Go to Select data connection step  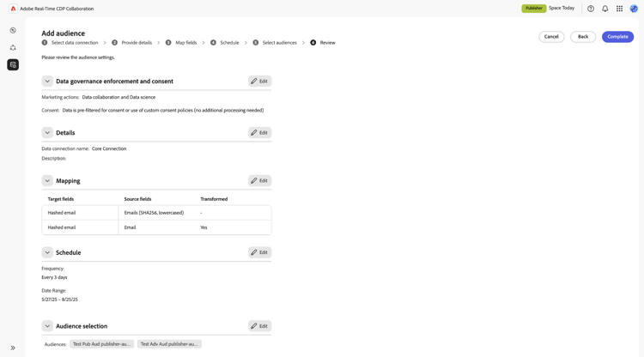(x=74, y=42)
